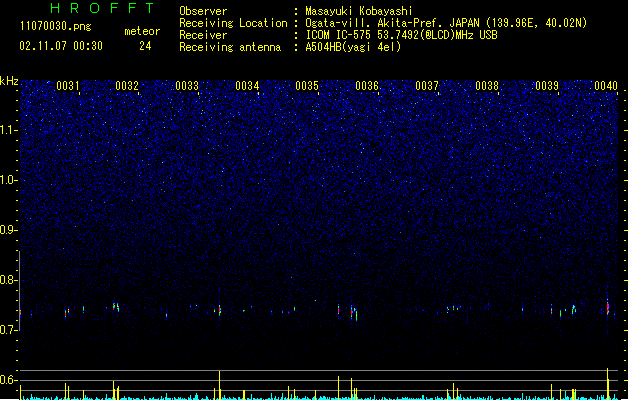Select the file name 11070030.png

(56, 26)
